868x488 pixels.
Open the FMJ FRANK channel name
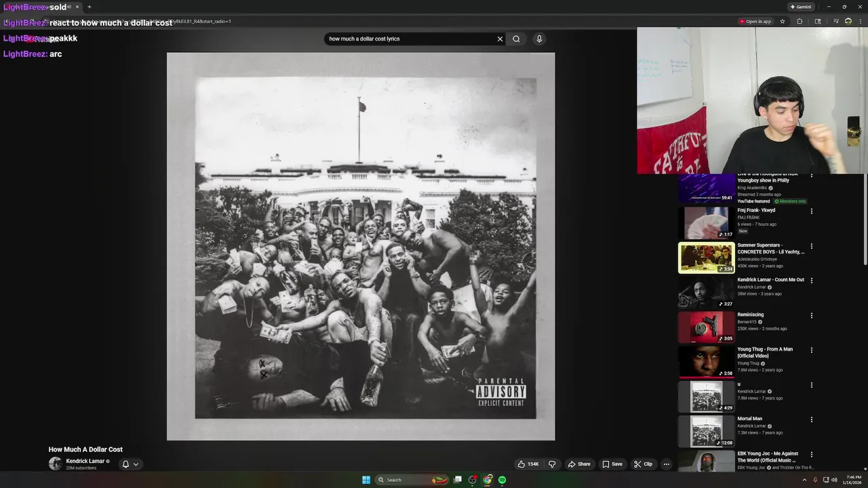click(x=748, y=218)
